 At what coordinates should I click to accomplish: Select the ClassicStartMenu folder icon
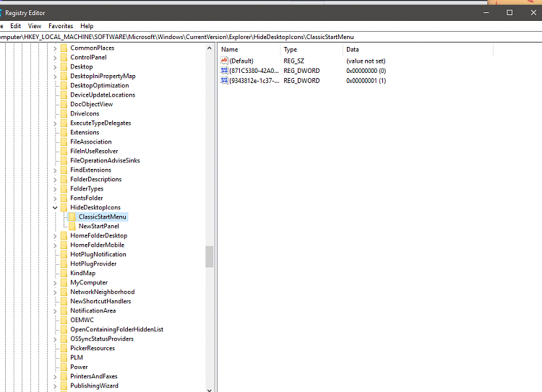point(72,217)
